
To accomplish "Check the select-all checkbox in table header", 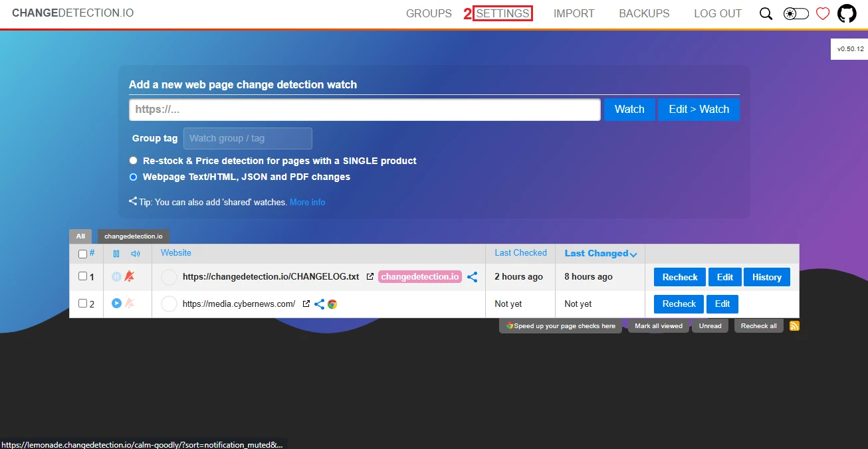I will click(83, 254).
